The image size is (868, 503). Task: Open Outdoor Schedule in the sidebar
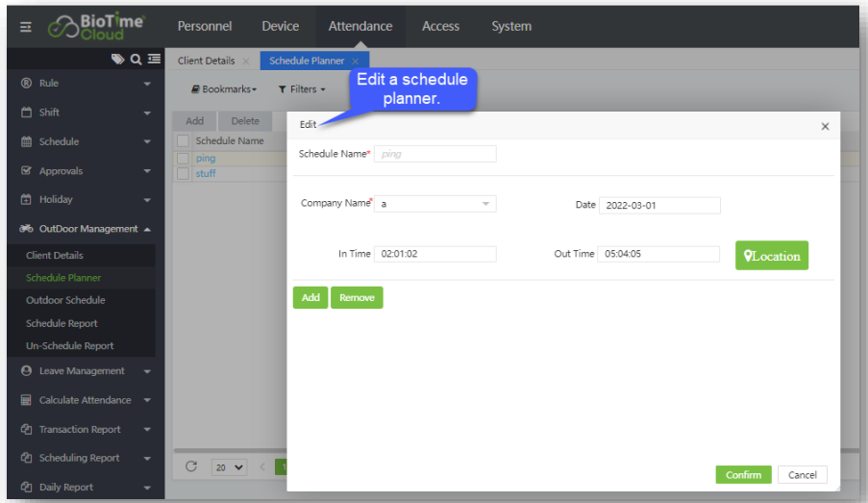click(x=65, y=300)
